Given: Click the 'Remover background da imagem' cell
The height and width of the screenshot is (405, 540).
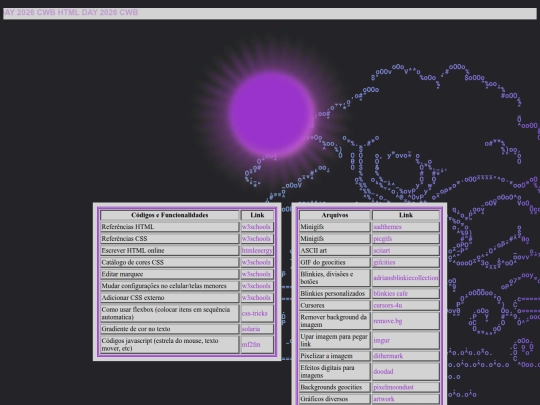Looking at the screenshot, I should (x=335, y=321).
